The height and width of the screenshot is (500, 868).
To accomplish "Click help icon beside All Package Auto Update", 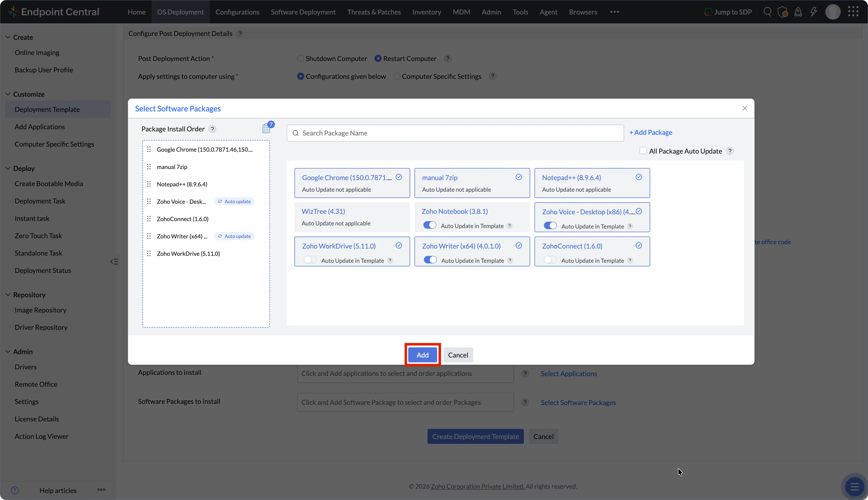I will click(x=730, y=151).
